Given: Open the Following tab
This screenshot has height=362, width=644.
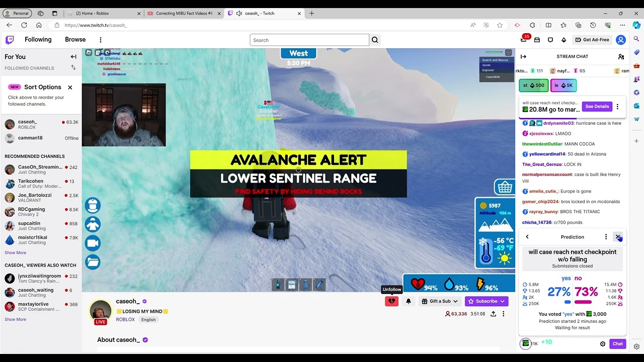Looking at the screenshot, I should tap(38, 40).
